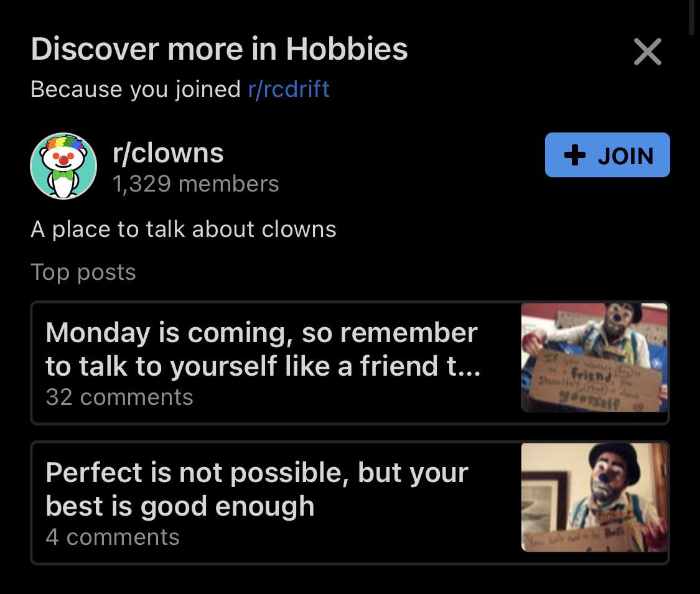Screen dimensions: 700x594
Task: Select the Monday is coming post card
Action: [x=350, y=363]
